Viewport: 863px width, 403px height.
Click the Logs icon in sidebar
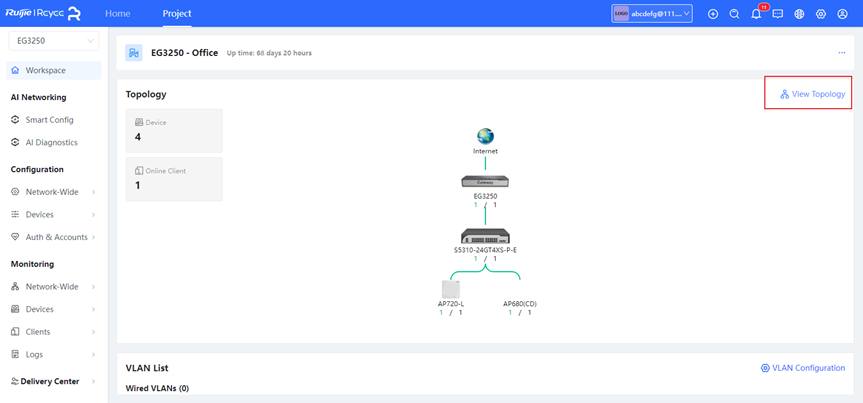pos(15,355)
